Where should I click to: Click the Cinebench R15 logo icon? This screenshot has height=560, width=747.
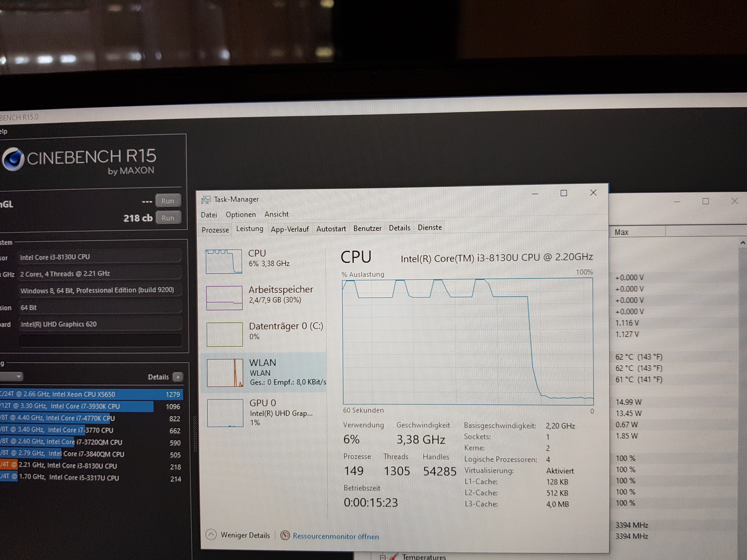point(13,159)
